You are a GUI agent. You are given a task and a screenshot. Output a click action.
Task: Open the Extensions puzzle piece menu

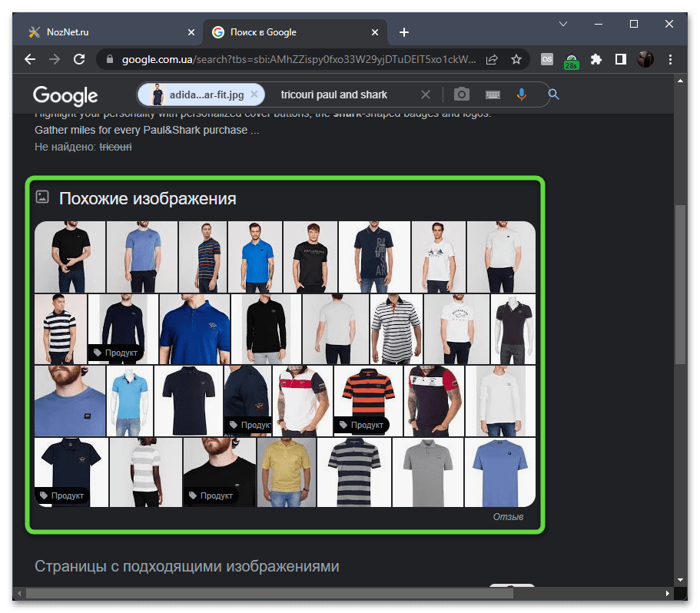point(596,59)
